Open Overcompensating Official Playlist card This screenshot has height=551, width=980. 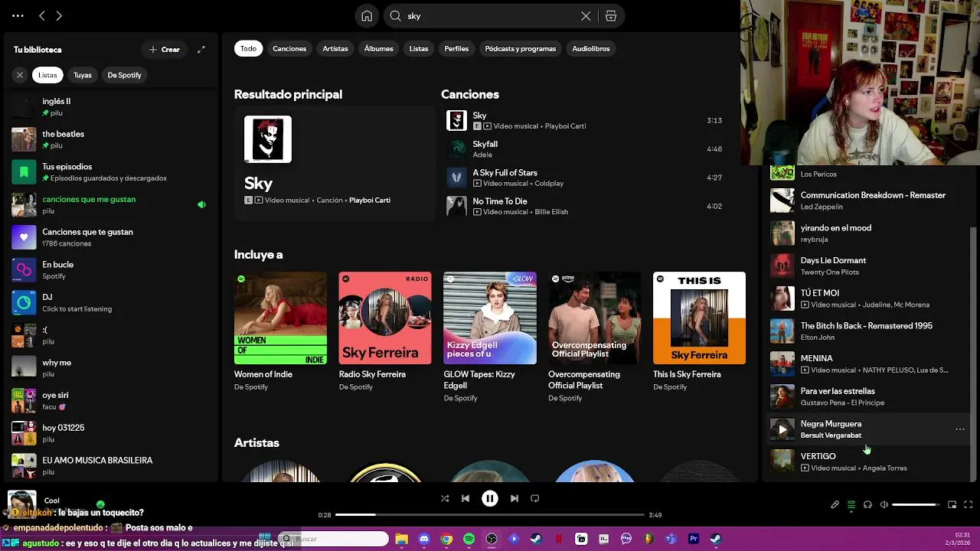tap(595, 337)
